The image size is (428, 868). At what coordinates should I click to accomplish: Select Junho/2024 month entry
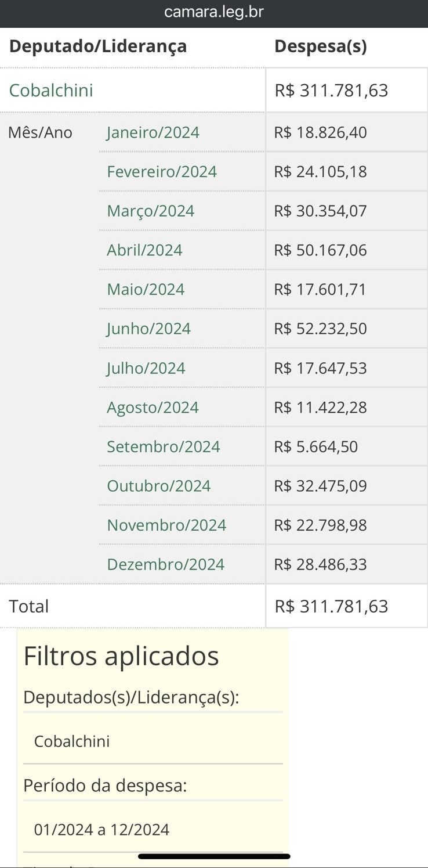pos(148,329)
